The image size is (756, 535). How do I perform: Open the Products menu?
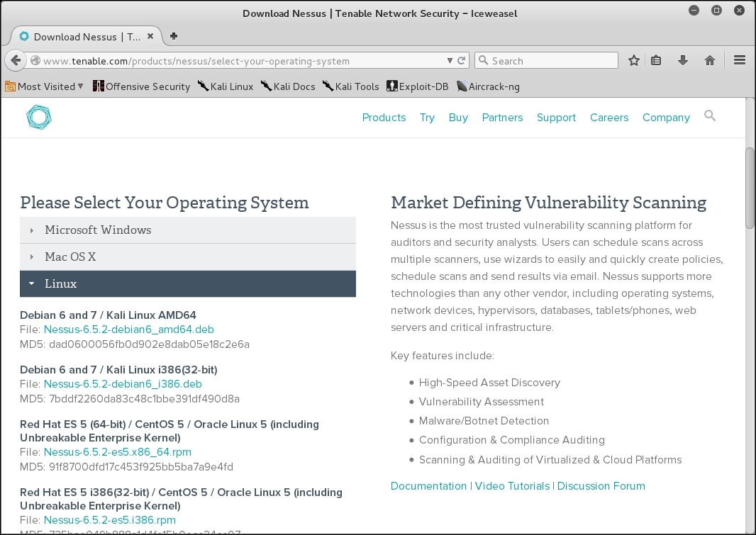384,118
